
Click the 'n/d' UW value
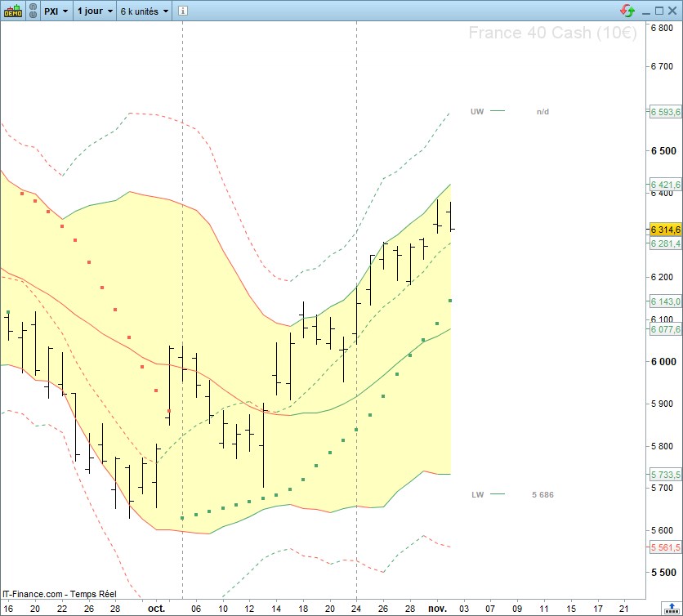(542, 112)
